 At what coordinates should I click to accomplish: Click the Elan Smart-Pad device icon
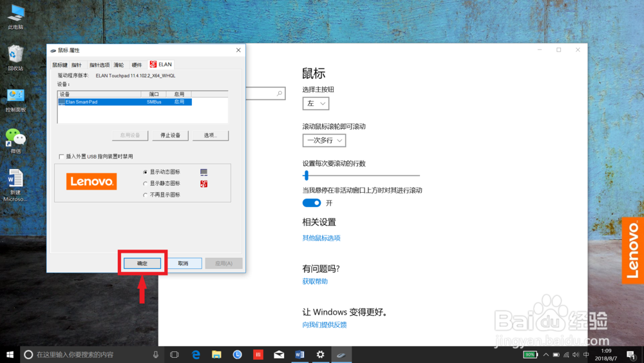click(62, 102)
